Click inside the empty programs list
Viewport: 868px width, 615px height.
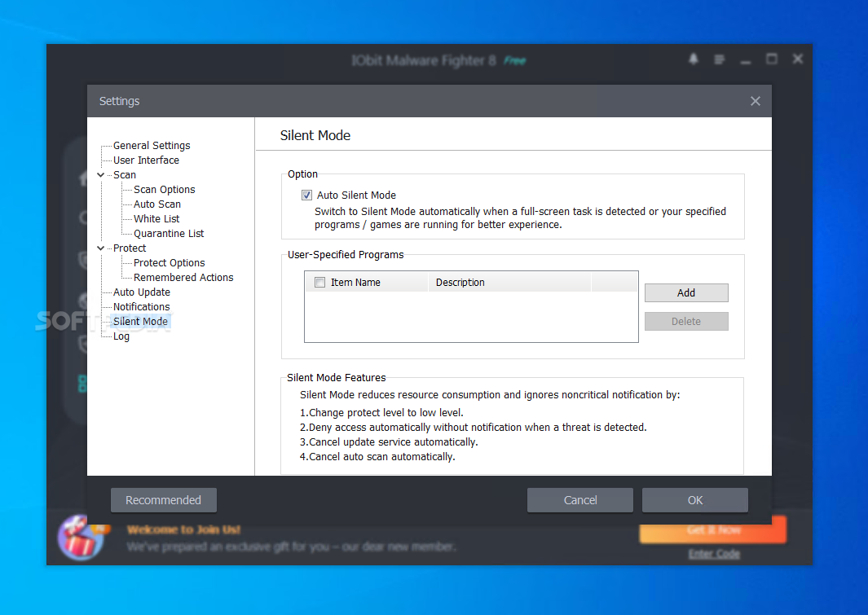pos(471,316)
